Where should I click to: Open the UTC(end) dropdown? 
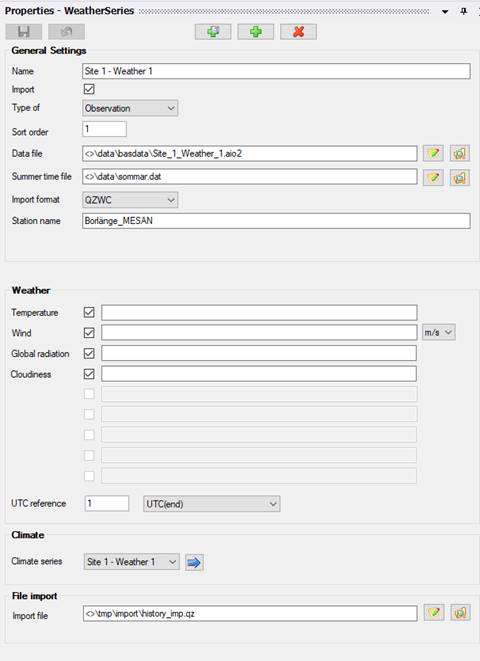[x=212, y=504]
